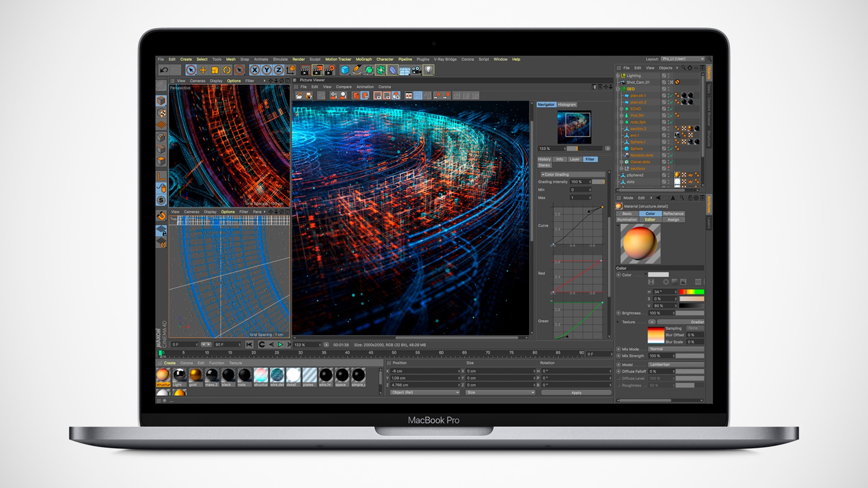This screenshot has height=488, width=868.
Task: Open the MoGraph menu
Action: pyautogui.click(x=363, y=59)
